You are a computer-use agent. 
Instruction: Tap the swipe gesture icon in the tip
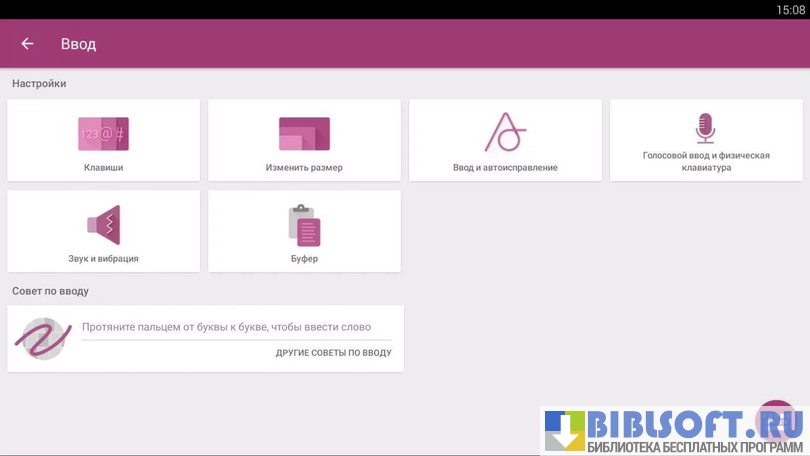click(x=42, y=338)
